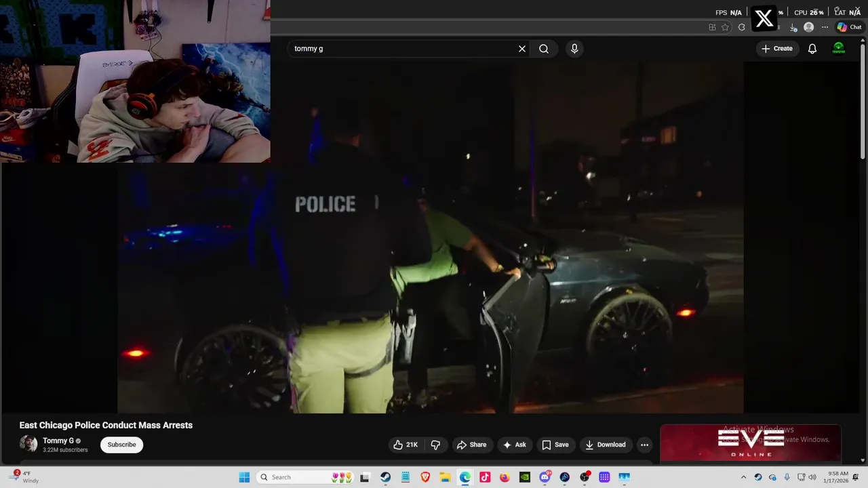
Task: Share the East Chicago Police video
Action: (x=471, y=445)
